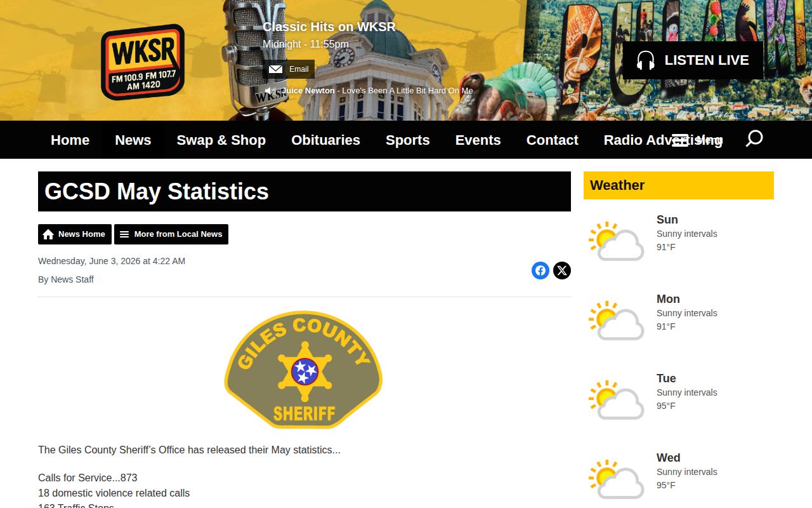
Task: Open the Contact page link
Action: click(553, 140)
